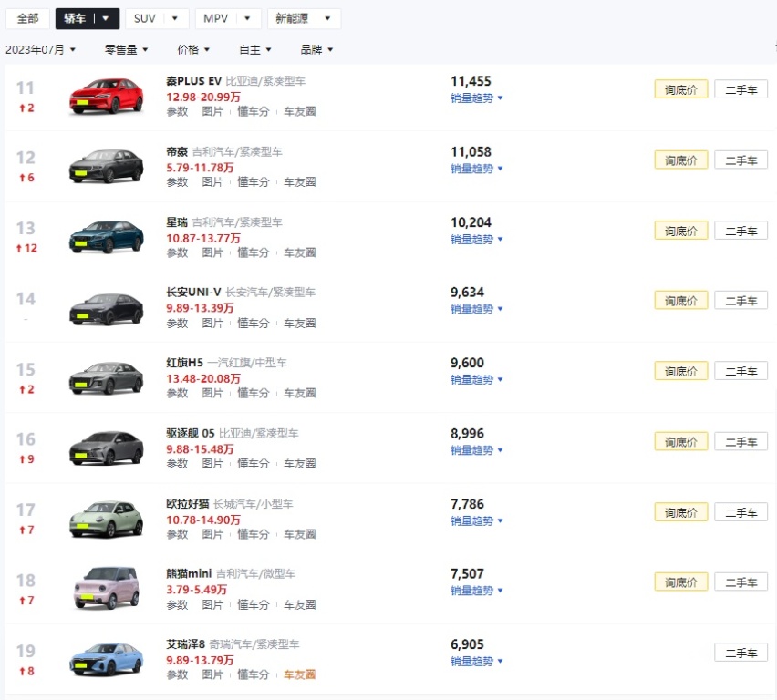Open 懂车分 link for 驱逐舰 05
The height and width of the screenshot is (700, 777).
click(254, 464)
